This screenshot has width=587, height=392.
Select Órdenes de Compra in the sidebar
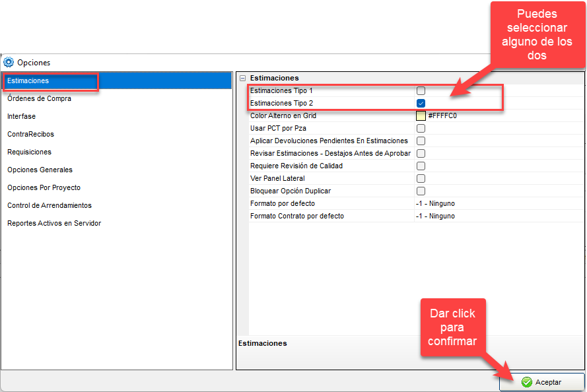pos(40,98)
